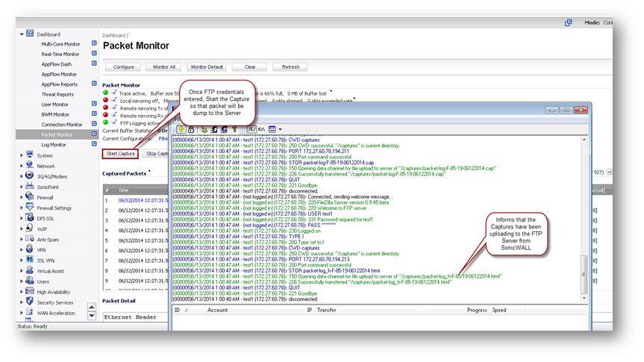
Task: Click the Refresh button
Action: (x=290, y=67)
